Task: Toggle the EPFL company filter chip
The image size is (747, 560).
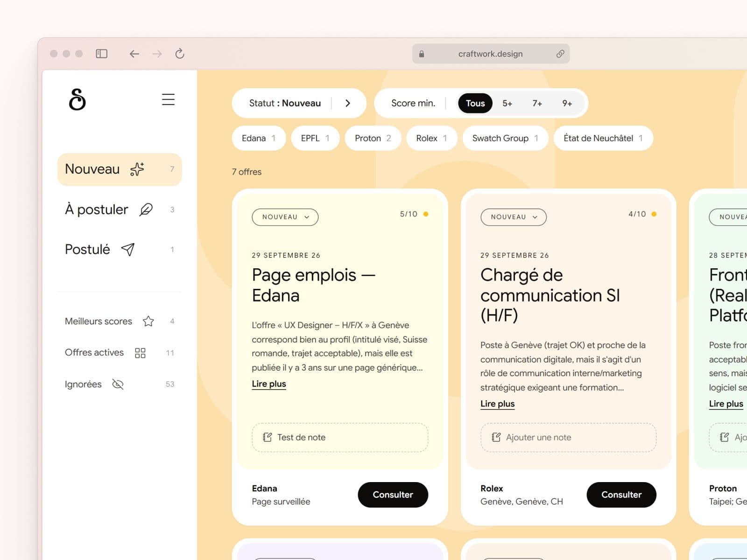Action: click(x=315, y=138)
